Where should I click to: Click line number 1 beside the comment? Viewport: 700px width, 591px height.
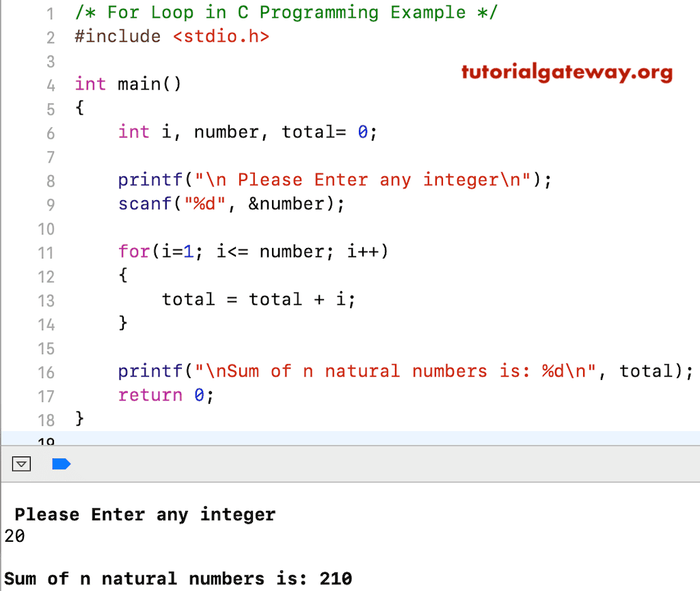tap(49, 13)
